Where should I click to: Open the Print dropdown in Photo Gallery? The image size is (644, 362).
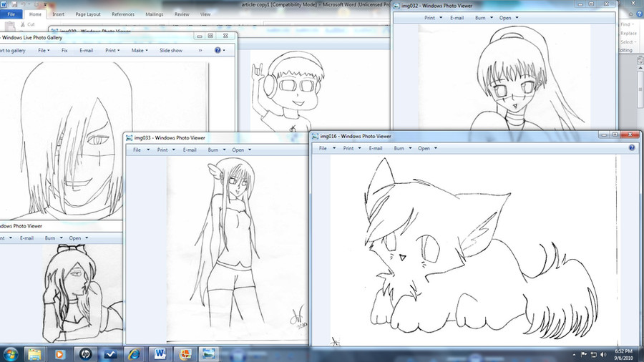point(112,51)
